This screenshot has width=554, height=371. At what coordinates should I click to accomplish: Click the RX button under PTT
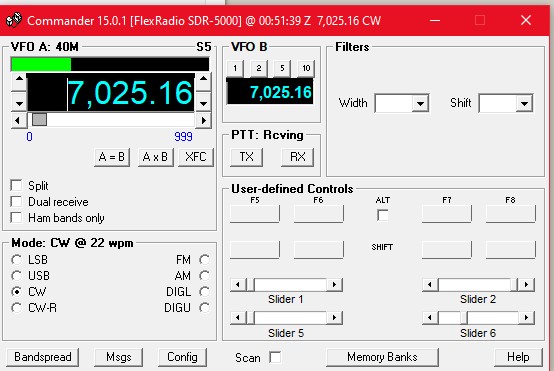pyautogui.click(x=297, y=157)
